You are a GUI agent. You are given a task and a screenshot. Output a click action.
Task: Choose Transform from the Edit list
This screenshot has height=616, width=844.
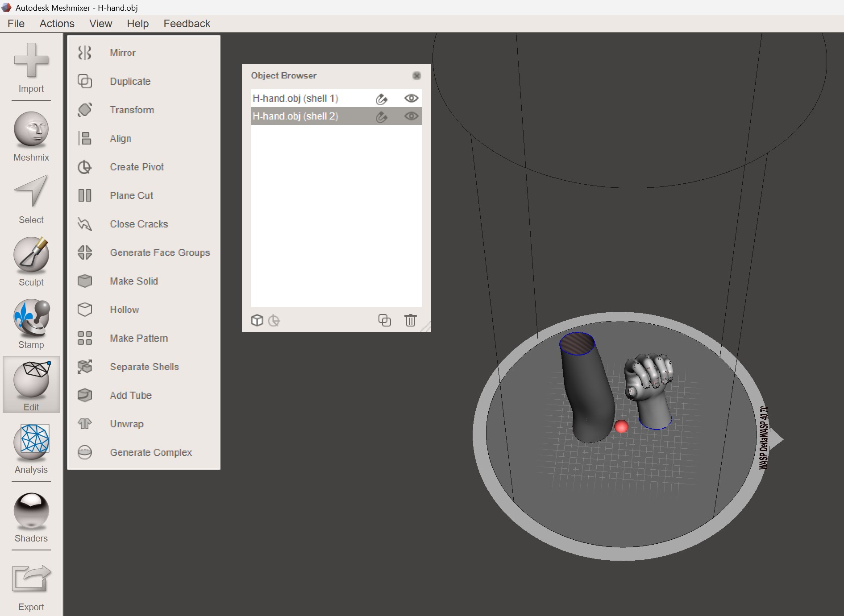coord(132,110)
